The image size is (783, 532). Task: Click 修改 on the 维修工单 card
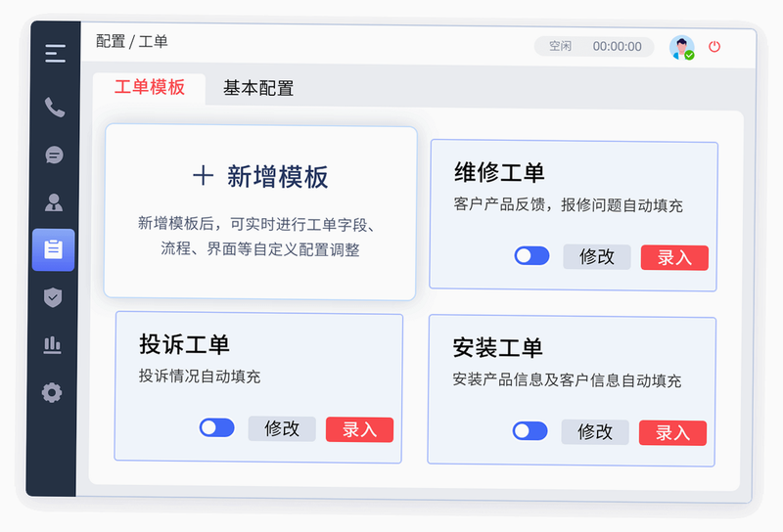tap(597, 256)
